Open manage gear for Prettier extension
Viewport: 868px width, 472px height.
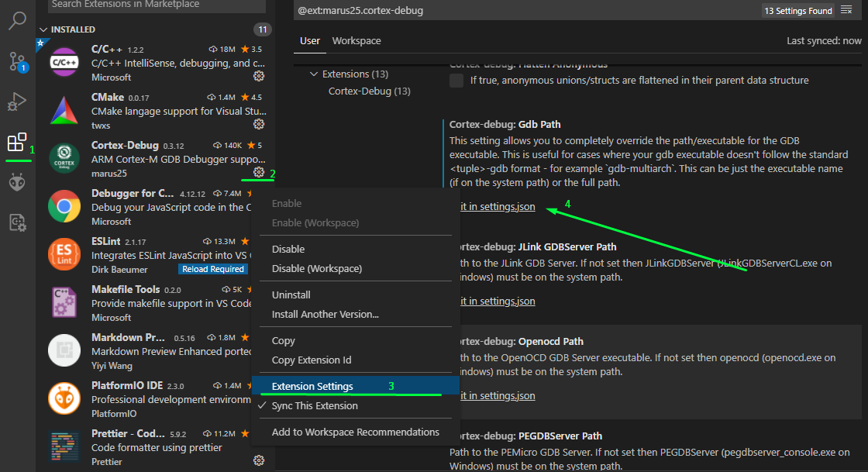259,460
